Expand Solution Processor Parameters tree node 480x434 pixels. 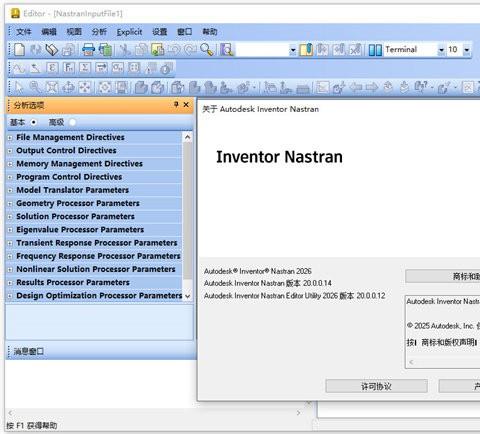pos(10,217)
